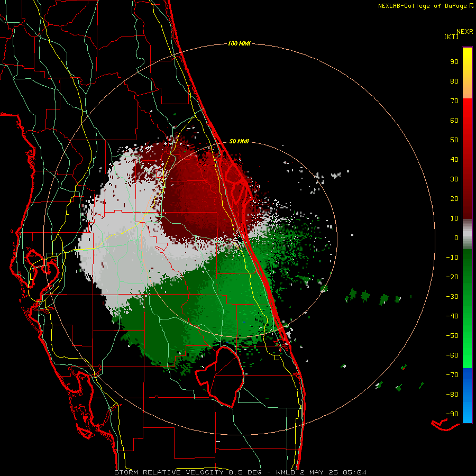
Task: Click the -40 value on the velocity scale
Action: coord(452,316)
